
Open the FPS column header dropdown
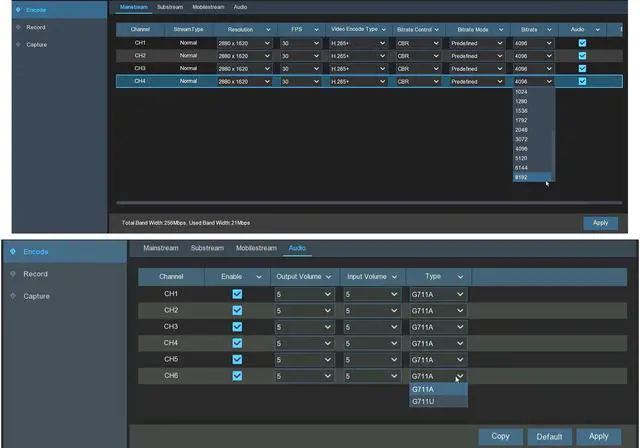point(316,29)
